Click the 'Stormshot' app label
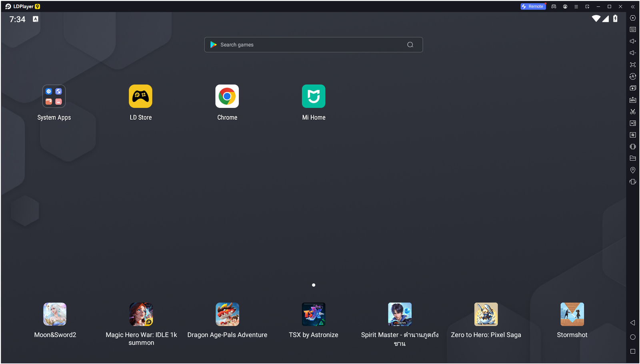 click(x=572, y=335)
